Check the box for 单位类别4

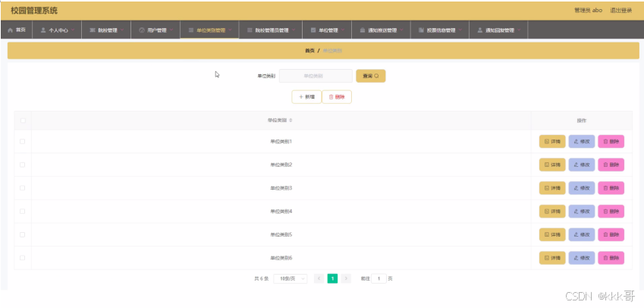pyautogui.click(x=22, y=211)
